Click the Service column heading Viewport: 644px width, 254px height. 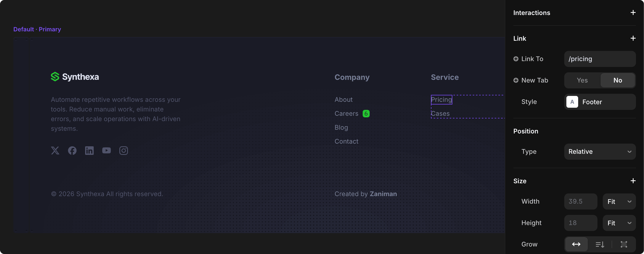[445, 77]
